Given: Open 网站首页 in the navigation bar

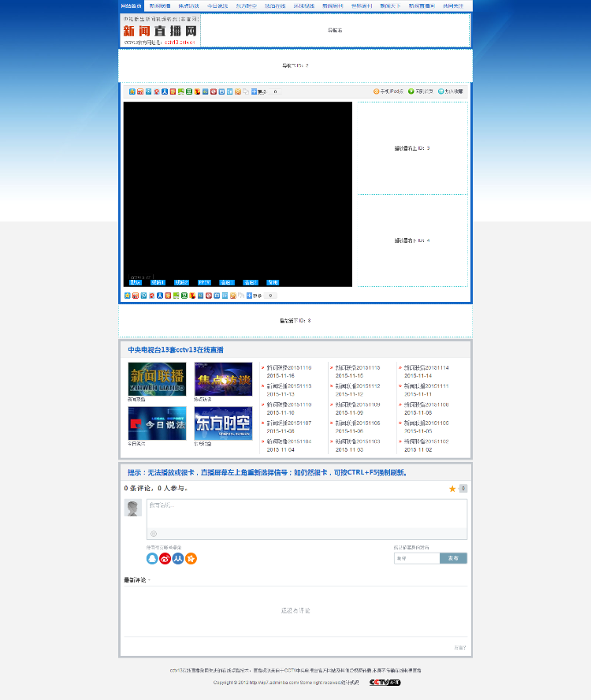Looking at the screenshot, I should point(132,6).
